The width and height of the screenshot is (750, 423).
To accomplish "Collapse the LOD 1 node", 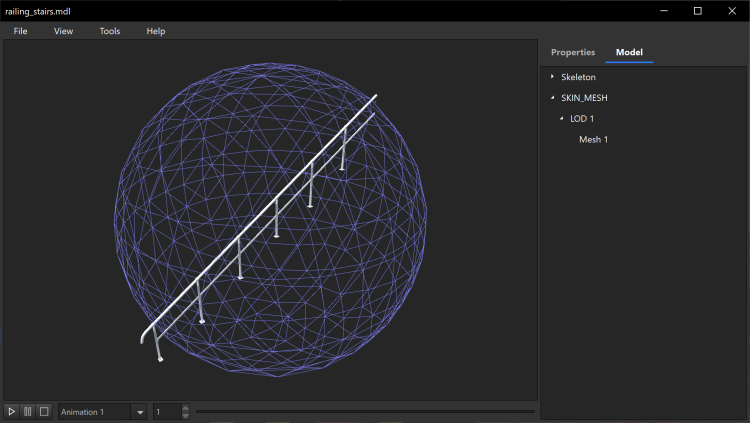I will point(561,119).
